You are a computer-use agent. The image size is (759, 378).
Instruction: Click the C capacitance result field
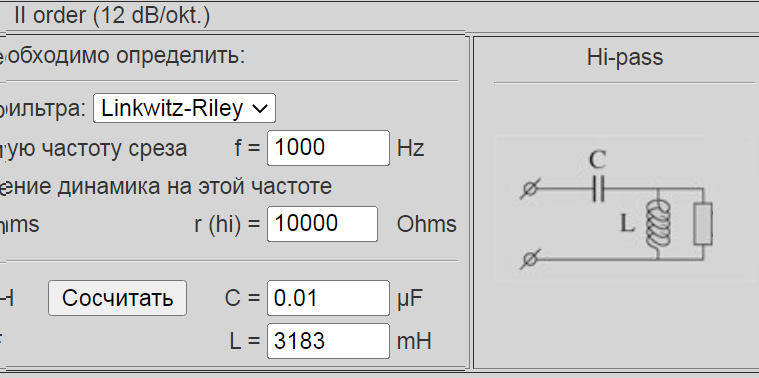tap(328, 298)
